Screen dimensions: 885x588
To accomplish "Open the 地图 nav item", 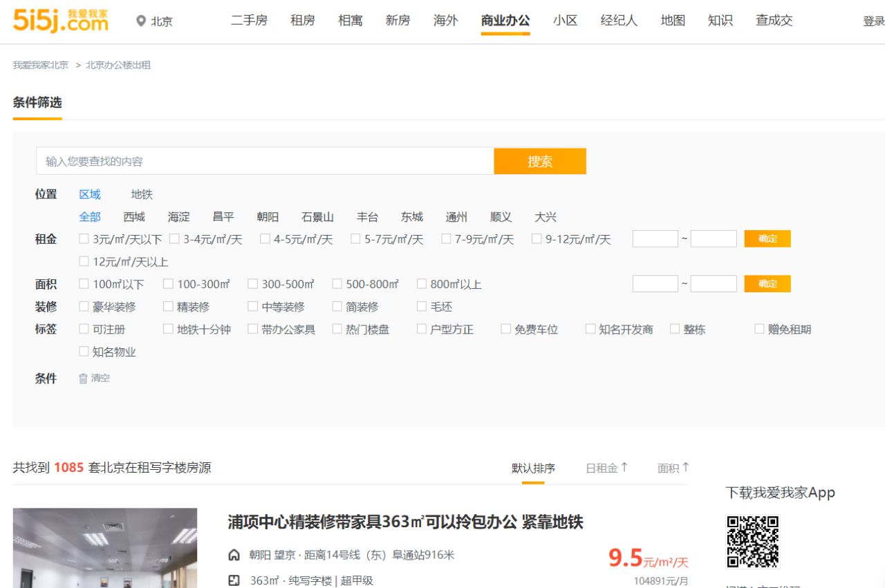I will pyautogui.click(x=673, y=21).
